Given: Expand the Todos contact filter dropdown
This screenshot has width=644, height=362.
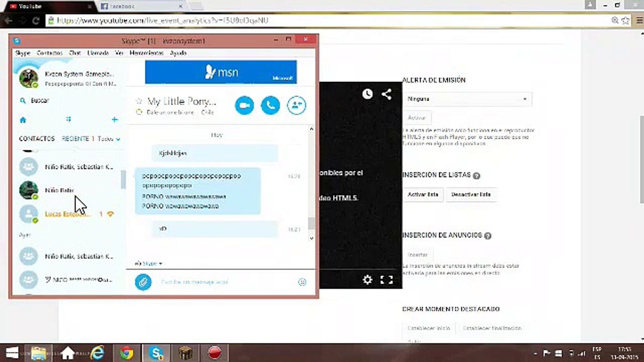Looking at the screenshot, I should [x=109, y=139].
